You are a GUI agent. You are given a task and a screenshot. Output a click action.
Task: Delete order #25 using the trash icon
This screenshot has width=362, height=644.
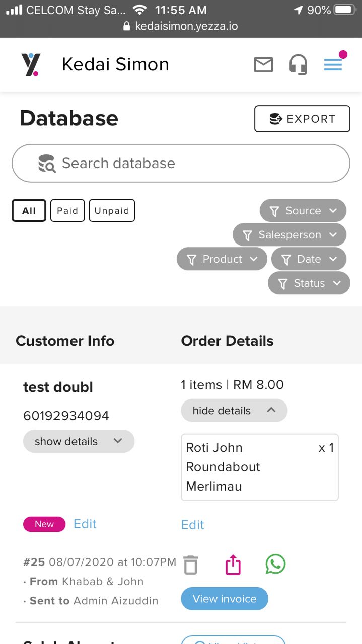(x=190, y=565)
